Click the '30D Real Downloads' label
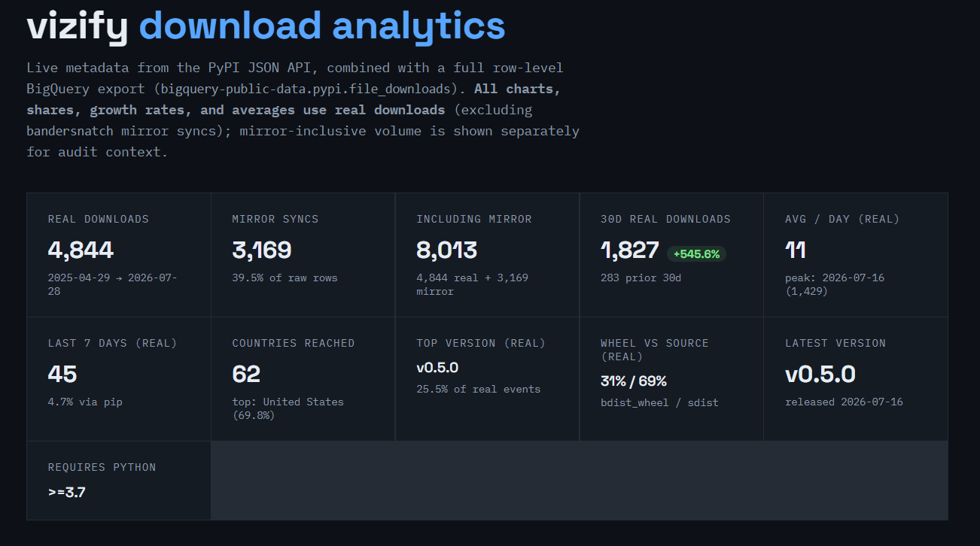980x546 pixels. pyautogui.click(x=665, y=219)
